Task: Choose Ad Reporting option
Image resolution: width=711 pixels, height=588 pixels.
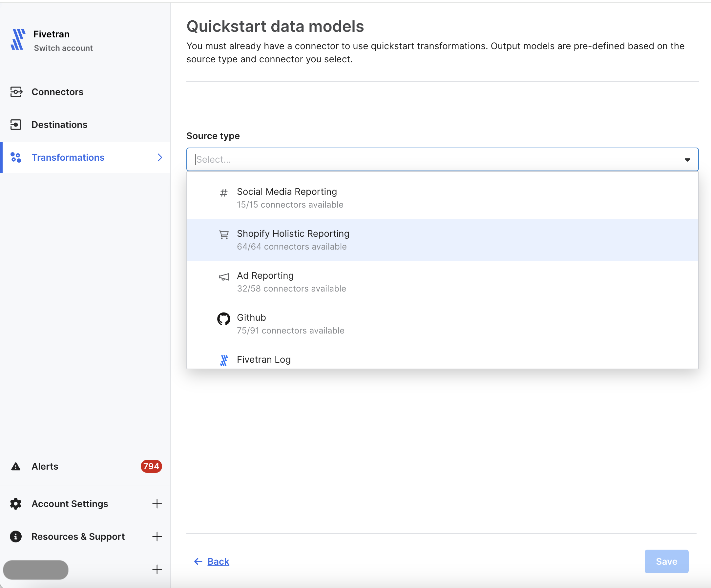Action: [442, 282]
